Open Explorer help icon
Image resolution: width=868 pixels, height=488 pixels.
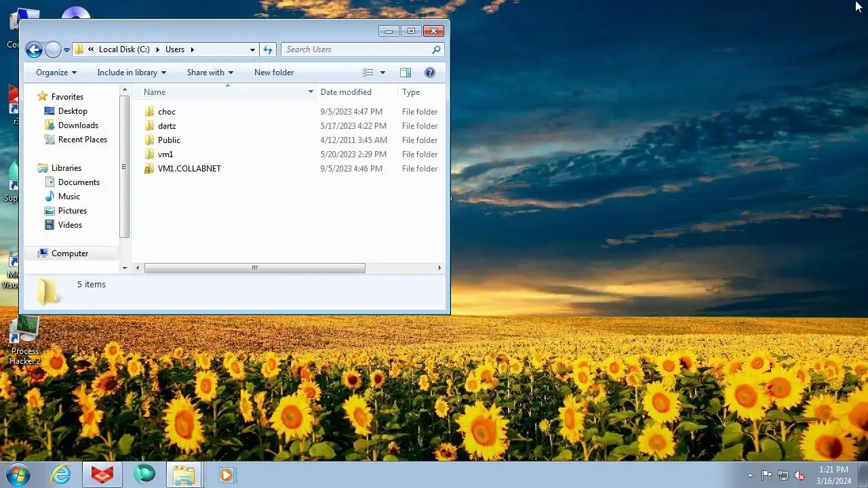point(429,73)
